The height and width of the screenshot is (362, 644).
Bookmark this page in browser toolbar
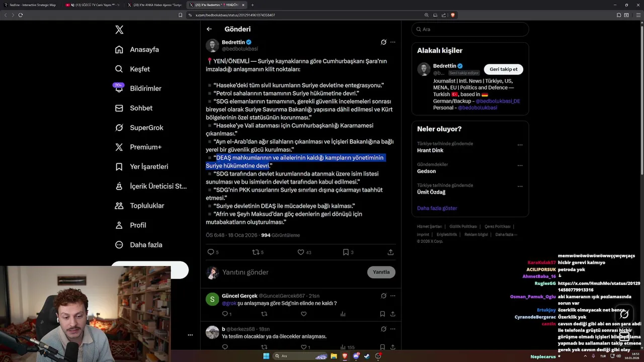[181, 15]
